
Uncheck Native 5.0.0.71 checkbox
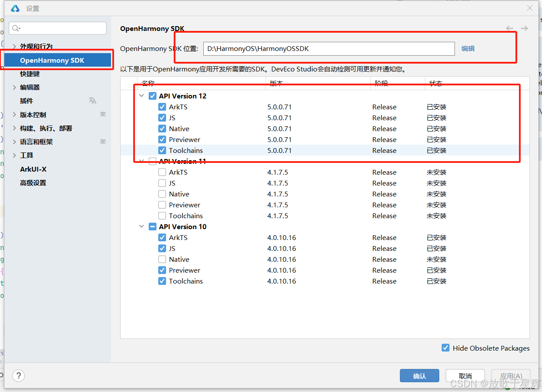click(162, 128)
